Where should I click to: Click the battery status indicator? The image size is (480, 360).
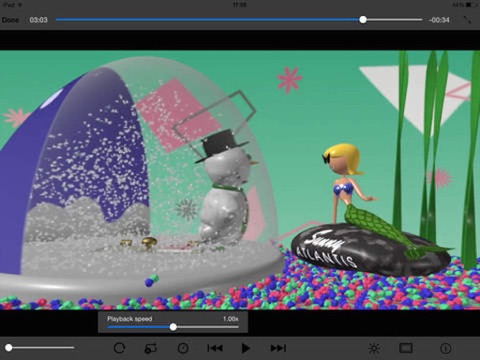465,5
